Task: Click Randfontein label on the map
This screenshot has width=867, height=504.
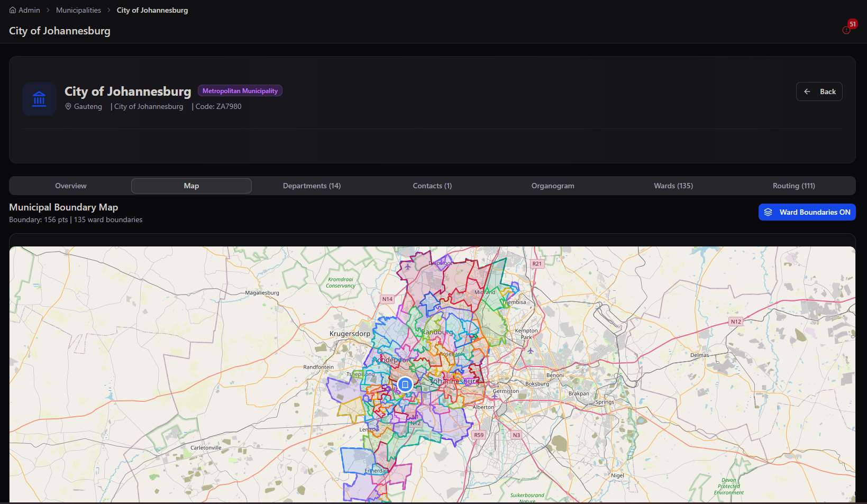Action: 318,366
